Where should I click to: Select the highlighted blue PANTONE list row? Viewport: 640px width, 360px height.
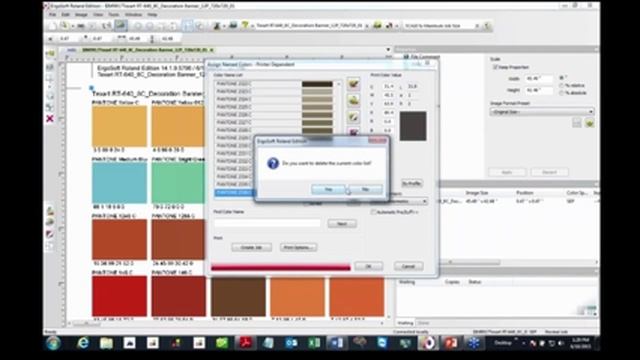click(x=234, y=193)
